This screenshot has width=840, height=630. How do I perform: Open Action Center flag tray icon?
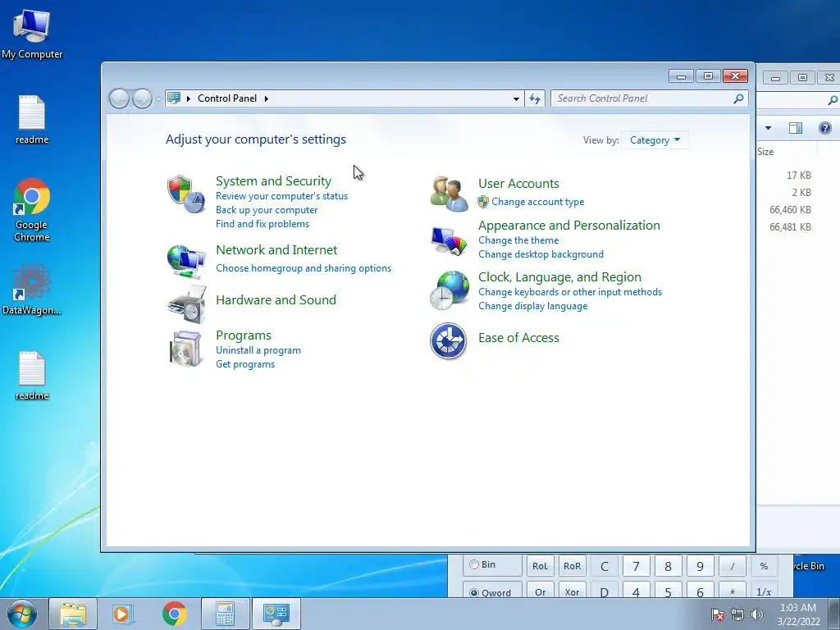click(718, 614)
